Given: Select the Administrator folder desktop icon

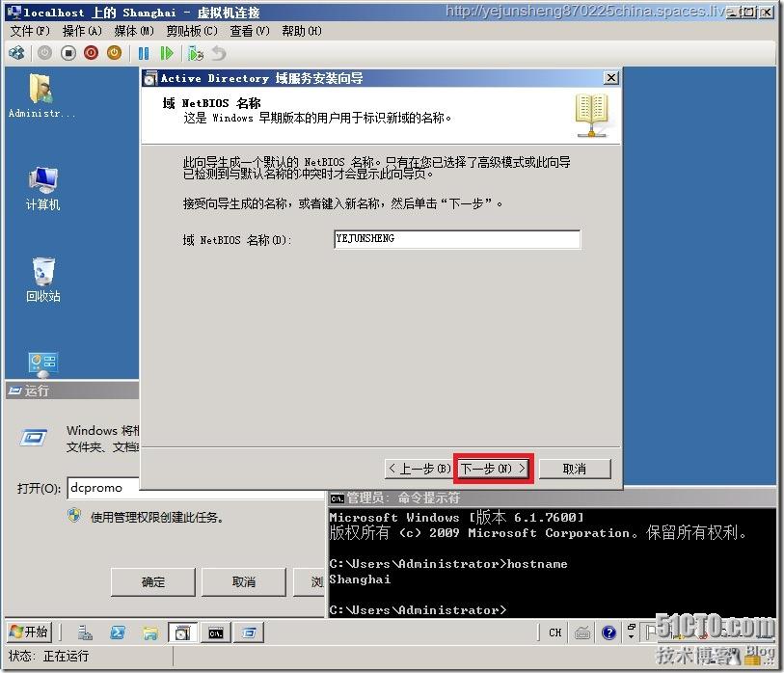Looking at the screenshot, I should (42, 96).
